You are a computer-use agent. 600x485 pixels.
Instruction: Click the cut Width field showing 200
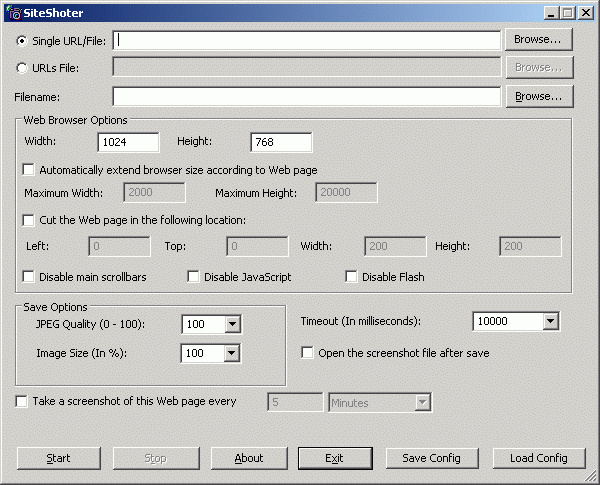(395, 246)
